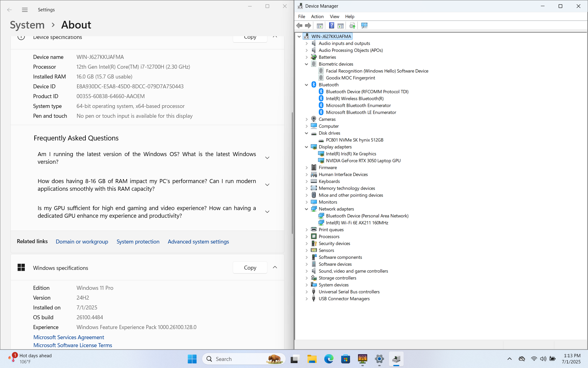Click the Device Manager icon on taskbar

[x=396, y=359]
